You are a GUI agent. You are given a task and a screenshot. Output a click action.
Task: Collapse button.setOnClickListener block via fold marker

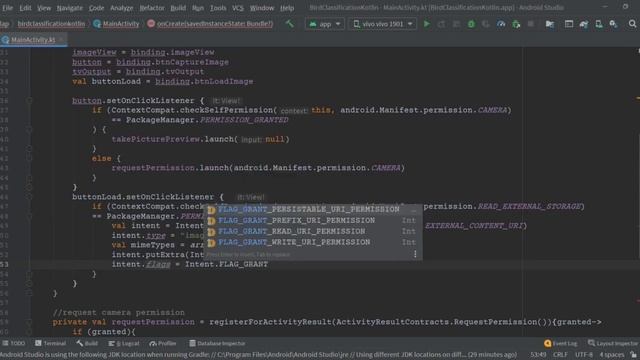pyautogui.click(x=29, y=100)
